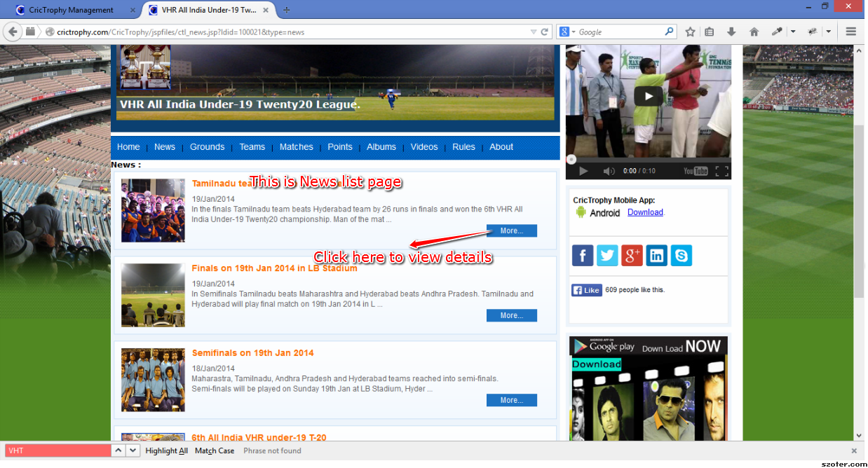Screen dimensions: 868x468
Task: Click the Skype icon
Action: point(681,256)
